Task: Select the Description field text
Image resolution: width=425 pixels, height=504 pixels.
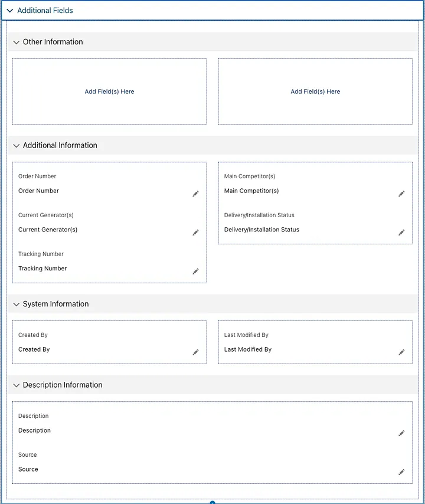Action: [34, 430]
